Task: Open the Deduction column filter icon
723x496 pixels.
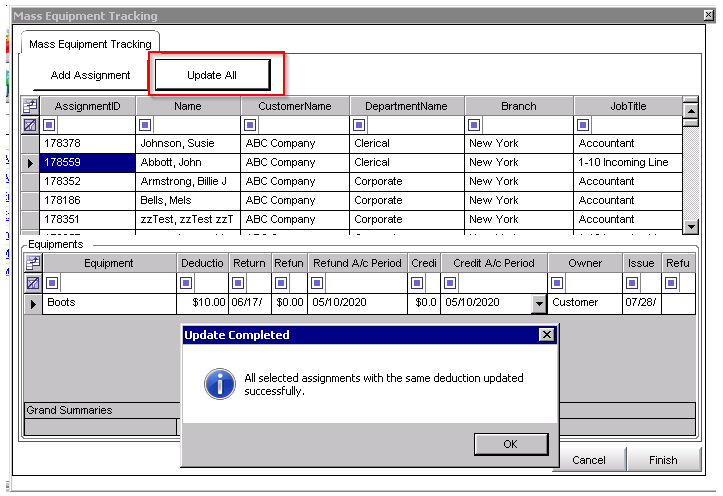Action: point(186,283)
